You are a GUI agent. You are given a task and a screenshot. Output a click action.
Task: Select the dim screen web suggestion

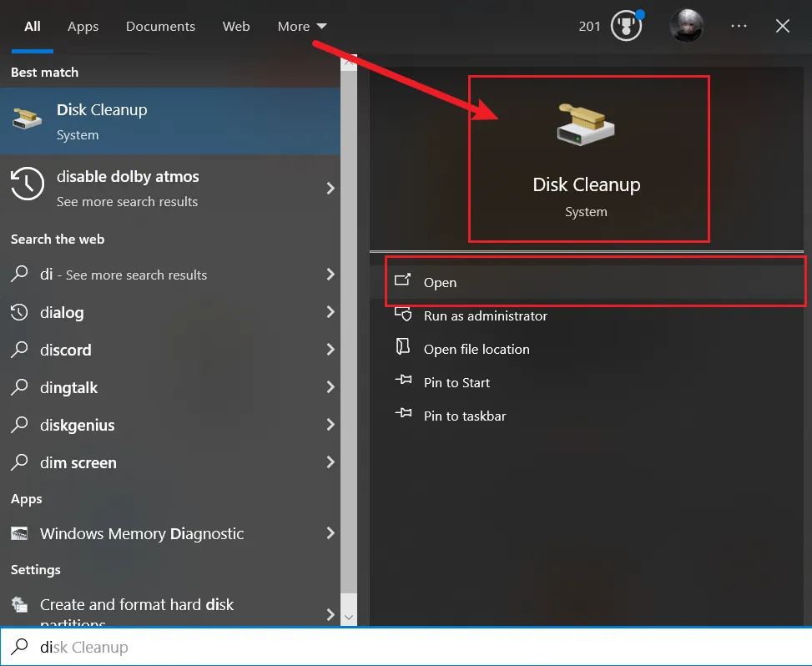(x=170, y=462)
